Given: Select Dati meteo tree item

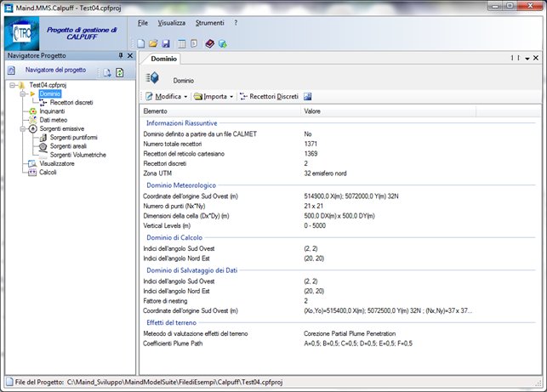Looking at the screenshot, I should [x=54, y=120].
